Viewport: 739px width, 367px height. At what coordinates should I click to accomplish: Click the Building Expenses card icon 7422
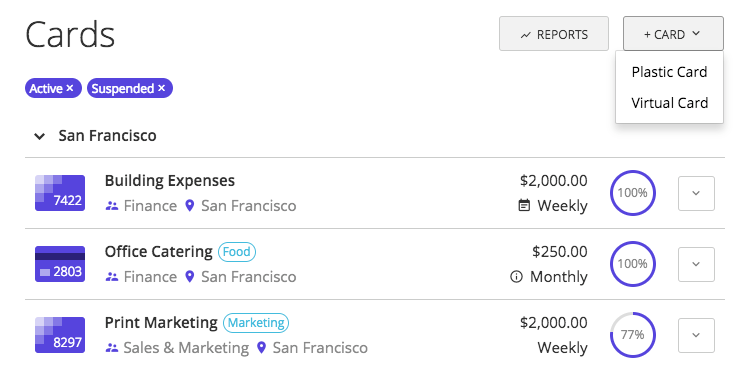point(60,193)
